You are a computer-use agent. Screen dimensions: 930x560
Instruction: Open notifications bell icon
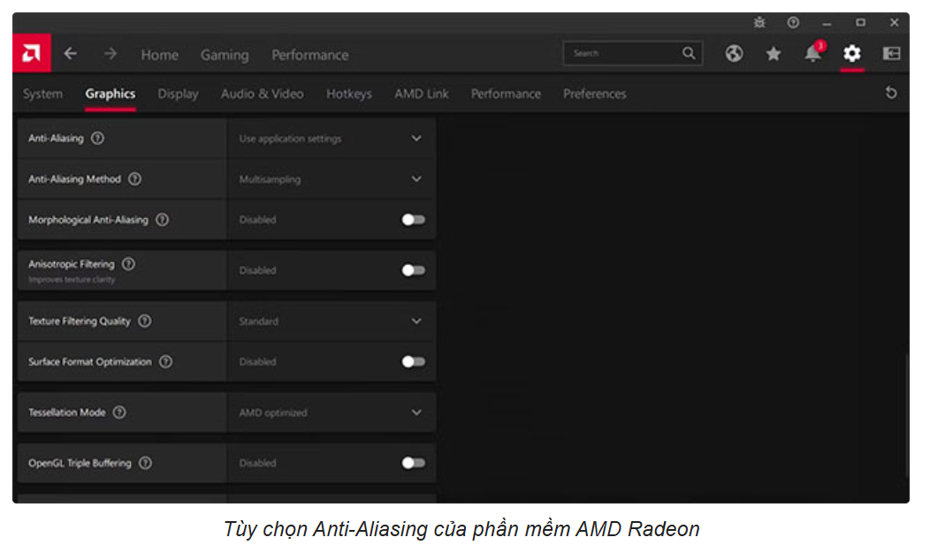tap(812, 54)
